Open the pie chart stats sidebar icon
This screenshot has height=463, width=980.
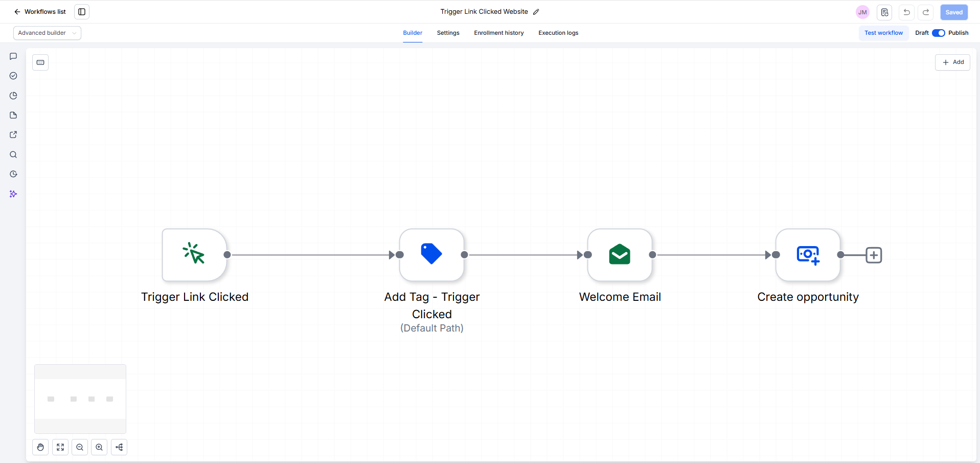coord(13,96)
